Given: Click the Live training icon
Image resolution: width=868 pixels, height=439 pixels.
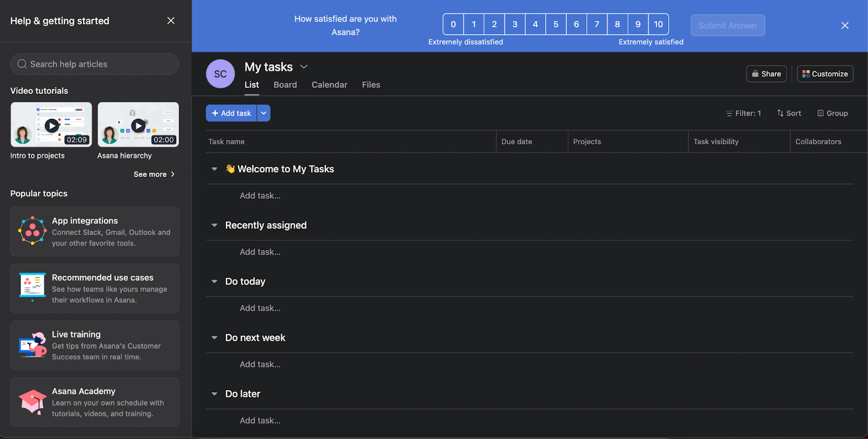Looking at the screenshot, I should pos(33,345).
